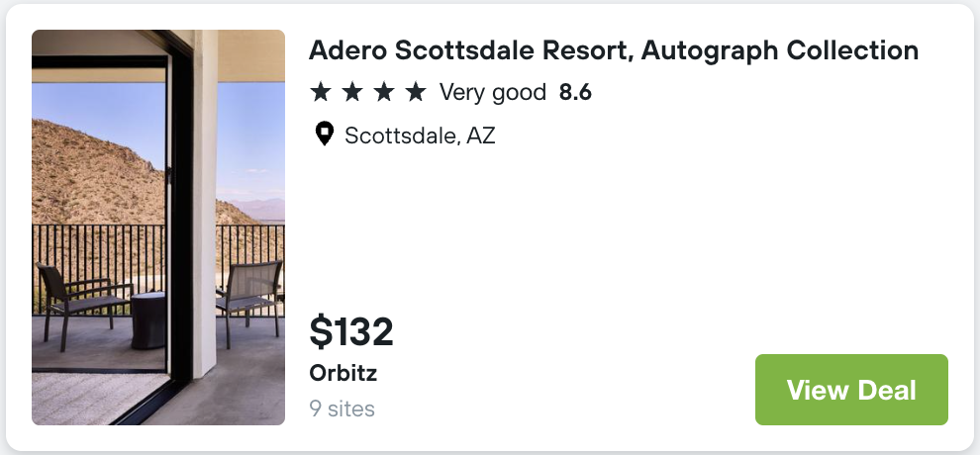Screen dimensions: 980x455
Task: Click the second rating star
Action: click(352, 92)
